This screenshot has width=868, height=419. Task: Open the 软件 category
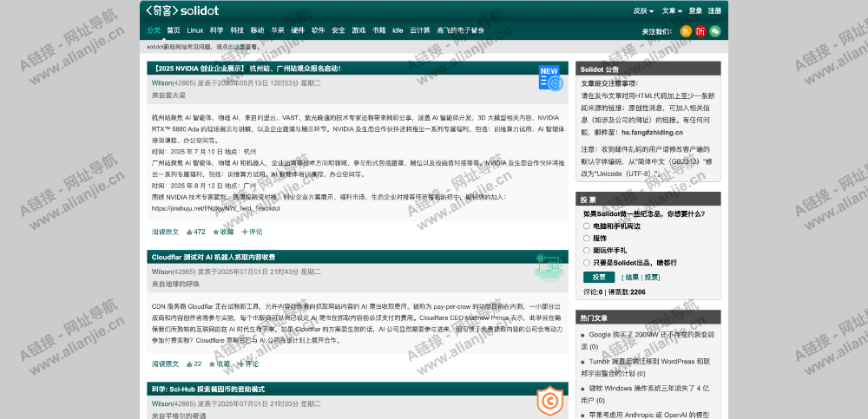click(319, 30)
